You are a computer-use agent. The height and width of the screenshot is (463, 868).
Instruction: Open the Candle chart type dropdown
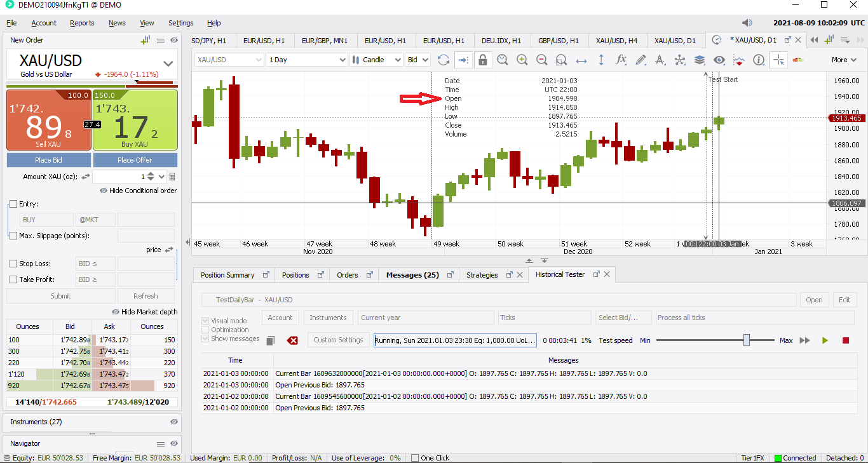click(x=376, y=60)
